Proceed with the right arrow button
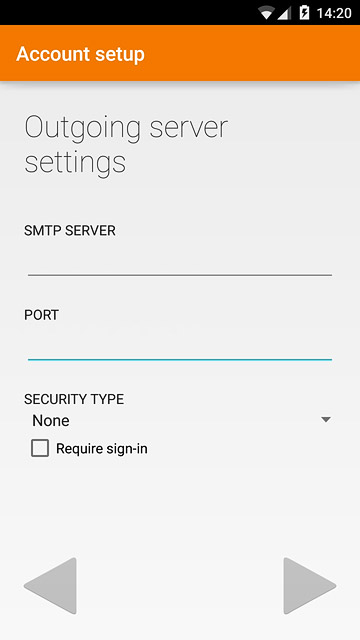 point(309,586)
